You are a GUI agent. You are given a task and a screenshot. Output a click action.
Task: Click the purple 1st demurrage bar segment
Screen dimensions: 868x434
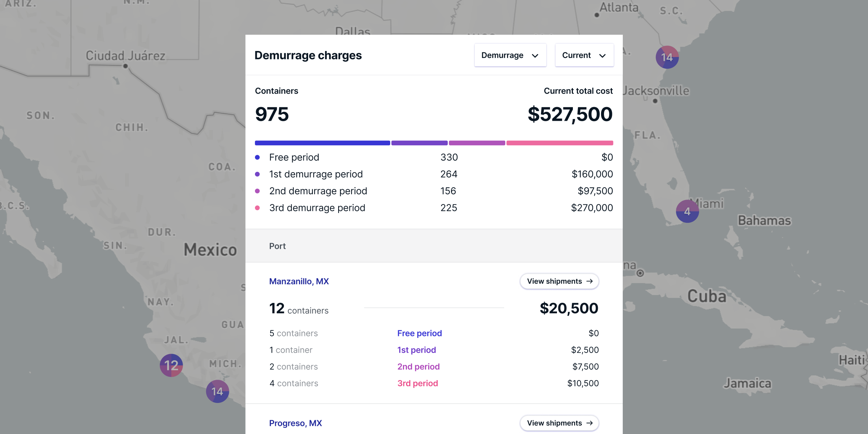419,143
